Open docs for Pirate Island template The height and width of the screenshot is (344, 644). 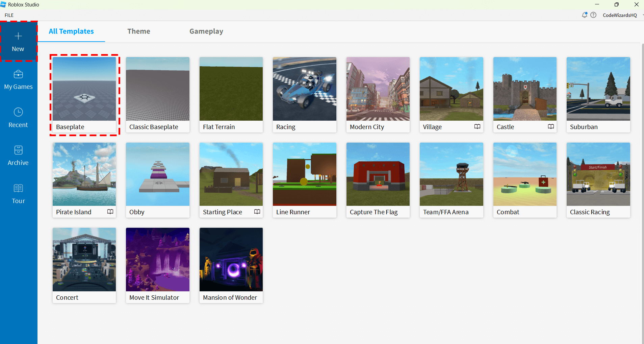pyautogui.click(x=110, y=212)
